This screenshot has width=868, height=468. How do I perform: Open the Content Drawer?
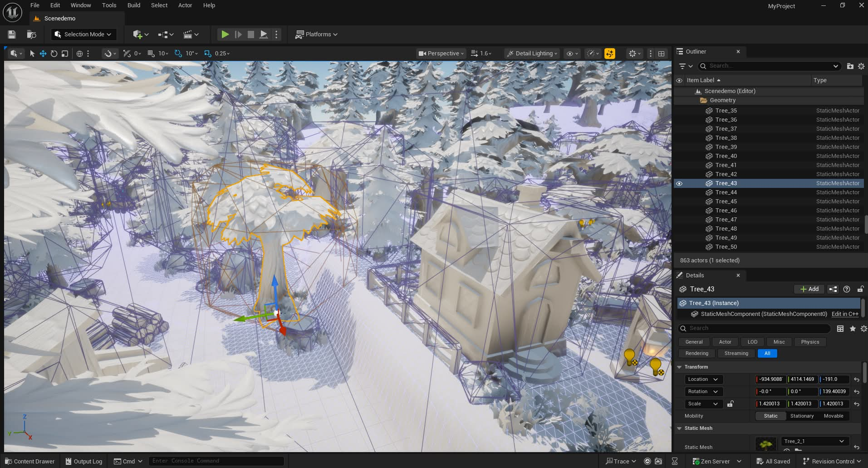click(30, 461)
